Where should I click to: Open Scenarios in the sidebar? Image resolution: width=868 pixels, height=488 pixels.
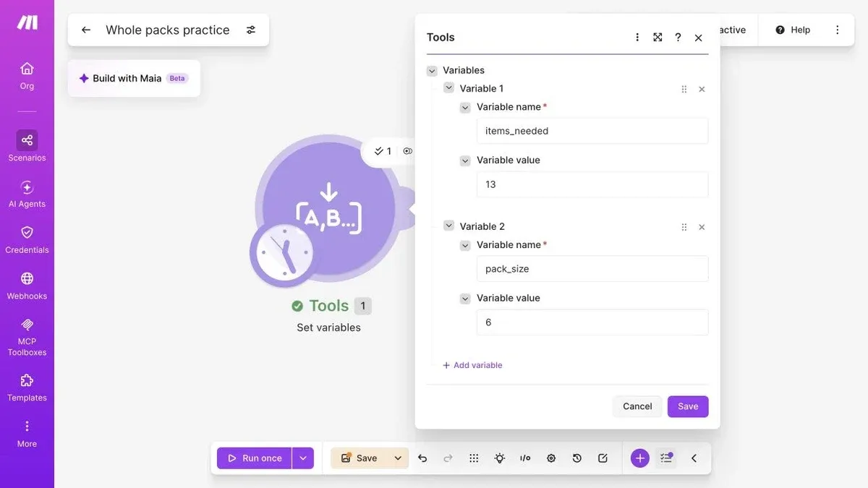pos(27,146)
